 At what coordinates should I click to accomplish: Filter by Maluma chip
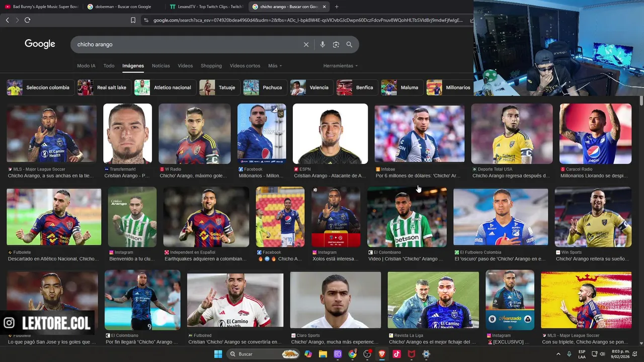pos(402,87)
